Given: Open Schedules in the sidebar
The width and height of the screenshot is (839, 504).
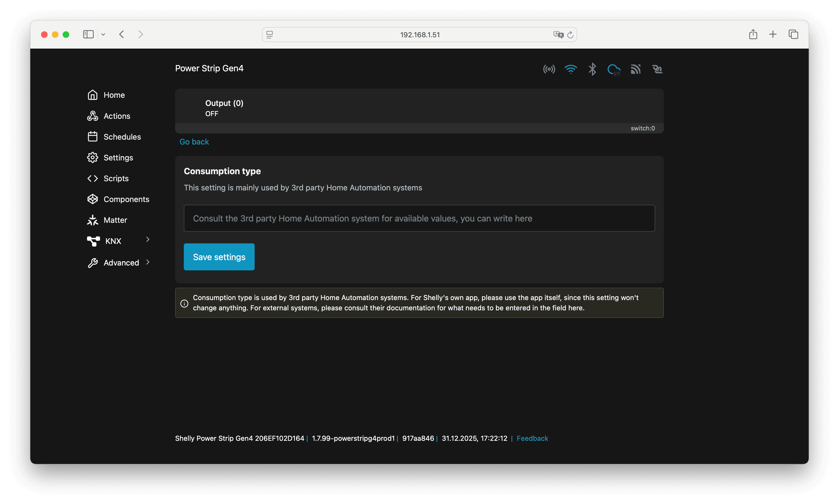Looking at the screenshot, I should coord(122,137).
